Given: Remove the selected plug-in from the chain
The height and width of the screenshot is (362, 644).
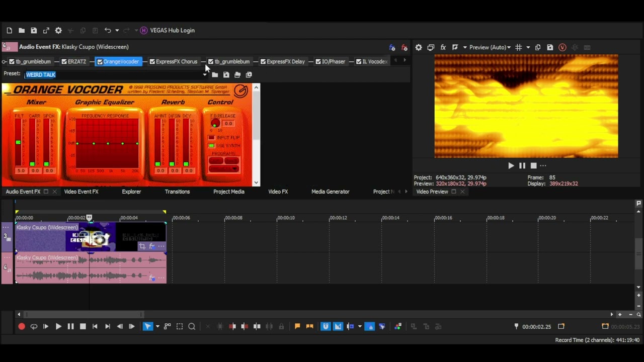Looking at the screenshot, I should click(x=405, y=47).
